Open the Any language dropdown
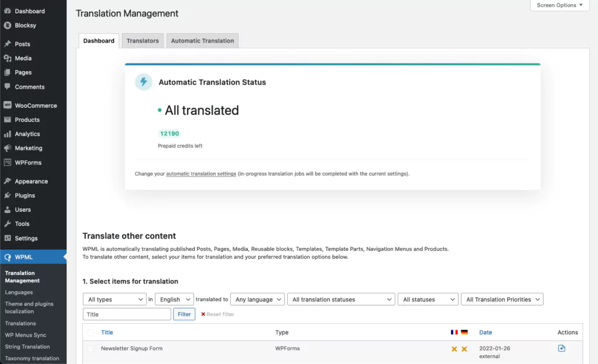The width and height of the screenshot is (598, 364). [x=258, y=299]
